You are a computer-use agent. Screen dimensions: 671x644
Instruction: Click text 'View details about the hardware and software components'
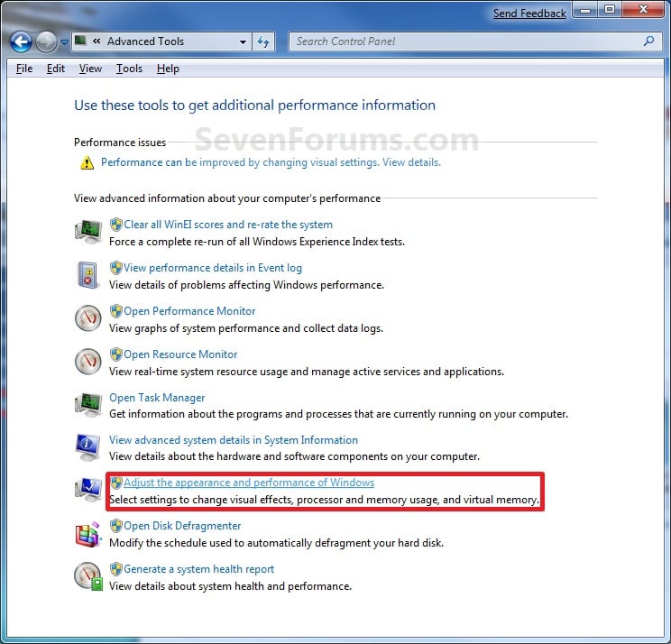coord(294,456)
